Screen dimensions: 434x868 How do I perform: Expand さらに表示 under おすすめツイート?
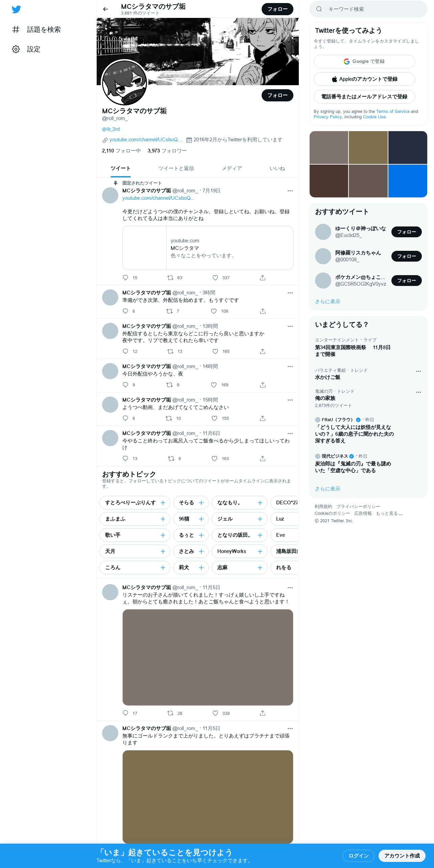click(x=328, y=302)
